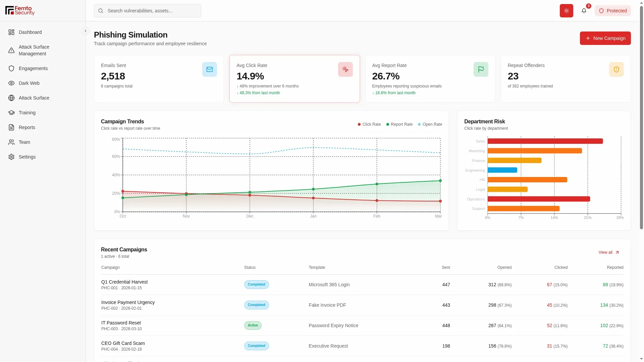Collapse the sidebar with the chevron
This screenshot has width=644, height=362.
click(85, 31)
